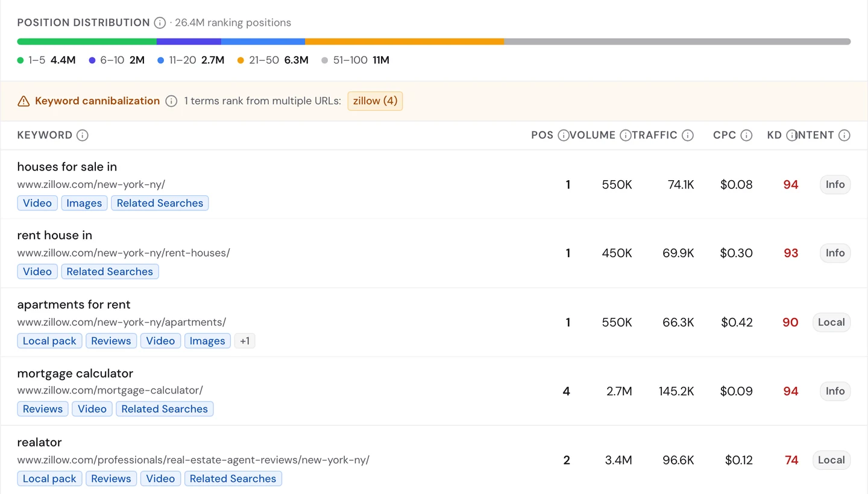Click Reviews tag under mortgage calculator
Screen dimensions: 868x494
coord(43,409)
